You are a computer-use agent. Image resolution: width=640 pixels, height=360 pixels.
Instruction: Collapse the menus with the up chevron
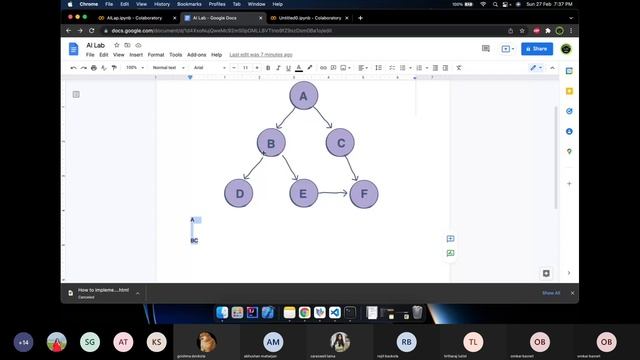[x=553, y=68]
